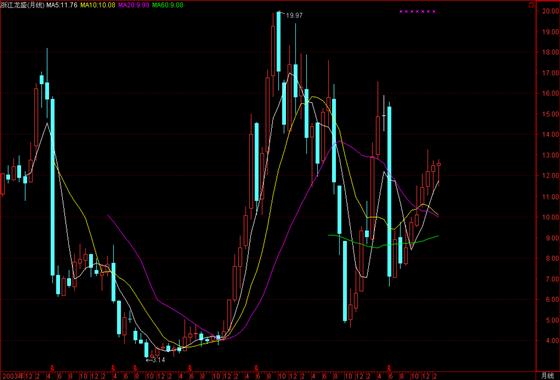Click the stock name title in the top left
The height and width of the screenshot is (380, 560).
coord(22,5)
